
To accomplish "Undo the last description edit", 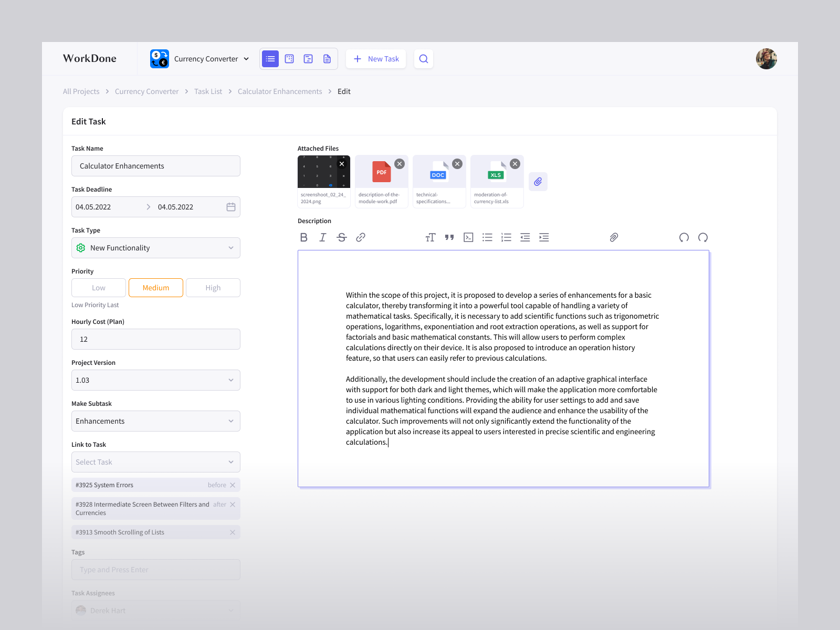I will pyautogui.click(x=684, y=237).
